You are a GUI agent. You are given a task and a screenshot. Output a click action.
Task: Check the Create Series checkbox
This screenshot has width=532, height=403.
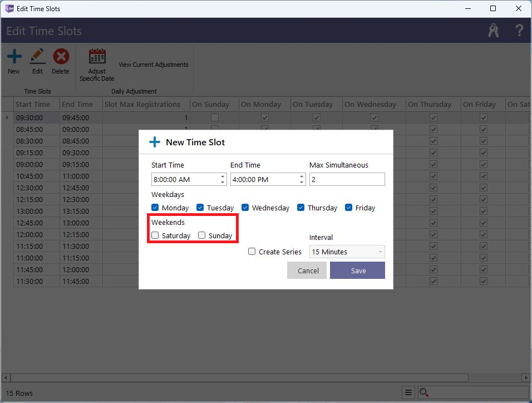(x=252, y=252)
